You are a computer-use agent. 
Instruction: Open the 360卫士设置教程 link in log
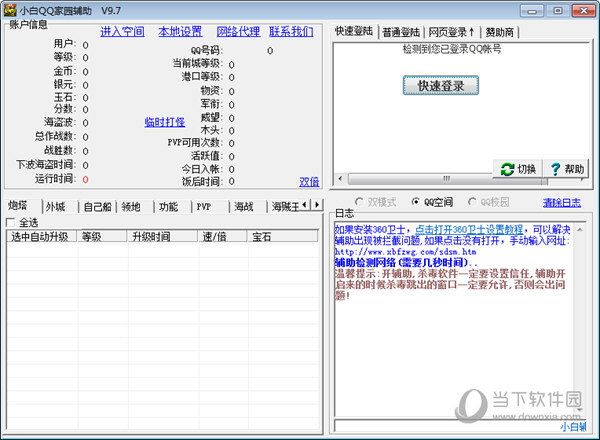click(469, 230)
